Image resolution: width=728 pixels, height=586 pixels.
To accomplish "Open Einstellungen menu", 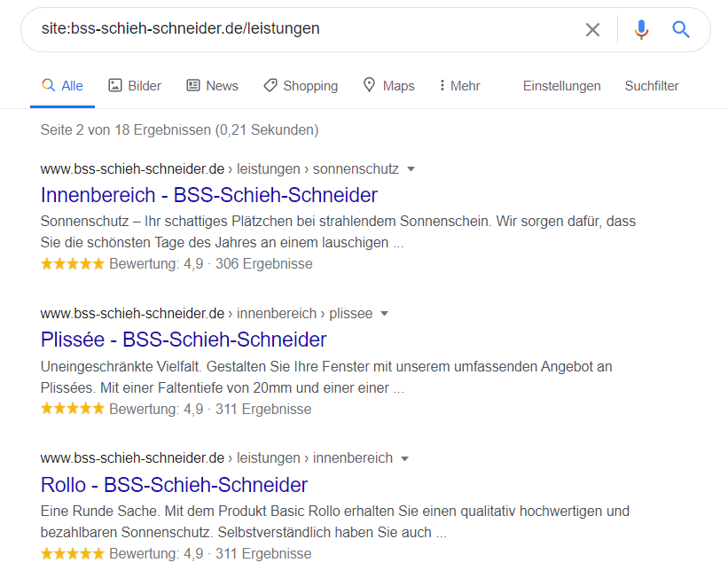I will [x=562, y=86].
